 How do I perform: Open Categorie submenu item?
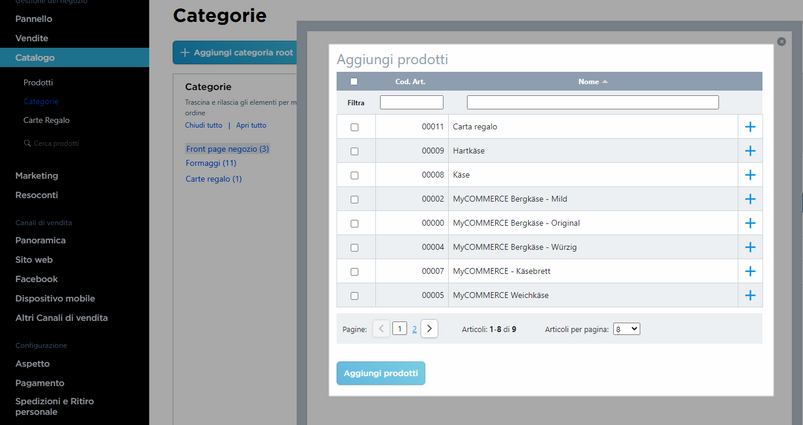[x=41, y=101]
